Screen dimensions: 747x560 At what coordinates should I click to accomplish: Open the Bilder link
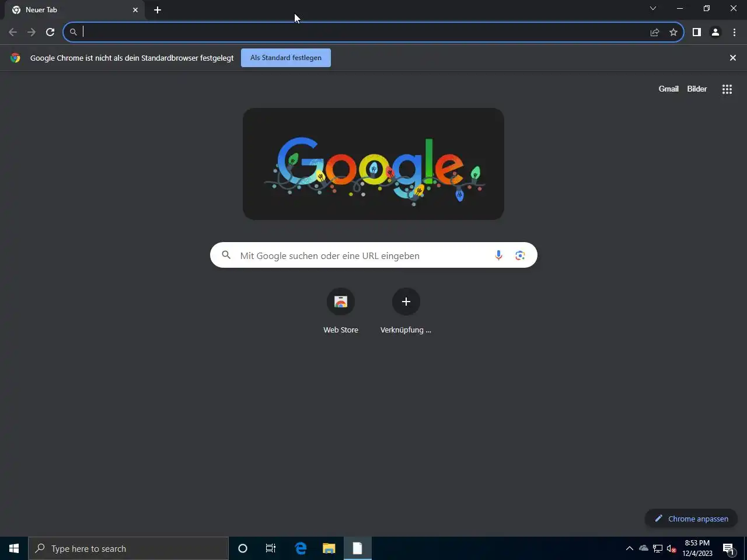697,89
